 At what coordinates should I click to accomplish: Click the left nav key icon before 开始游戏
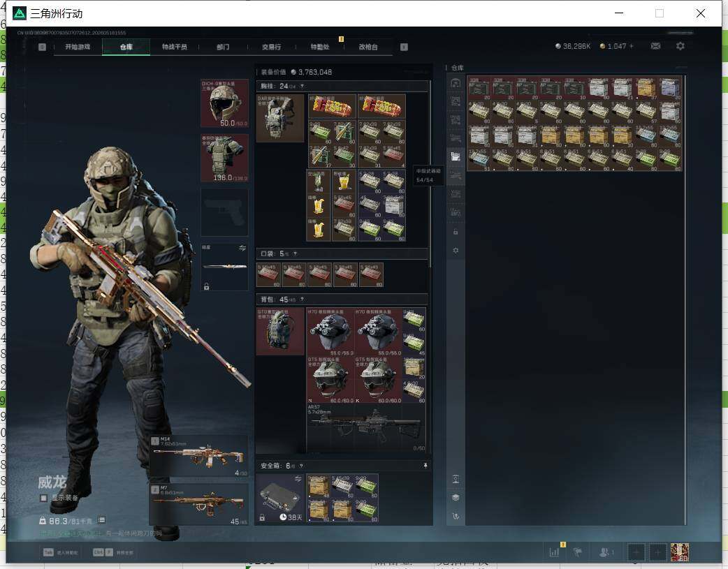click(x=42, y=47)
